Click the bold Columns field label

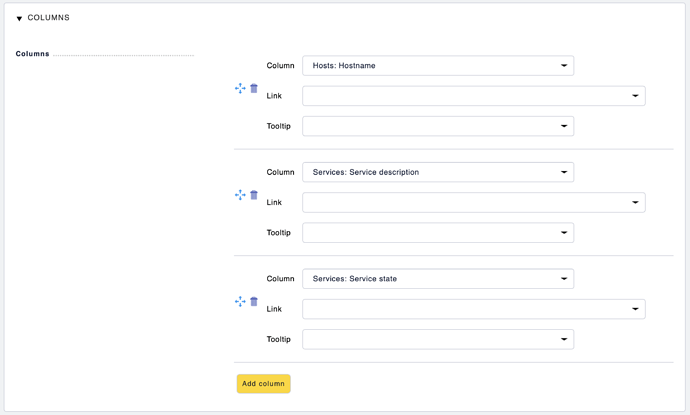[33, 54]
